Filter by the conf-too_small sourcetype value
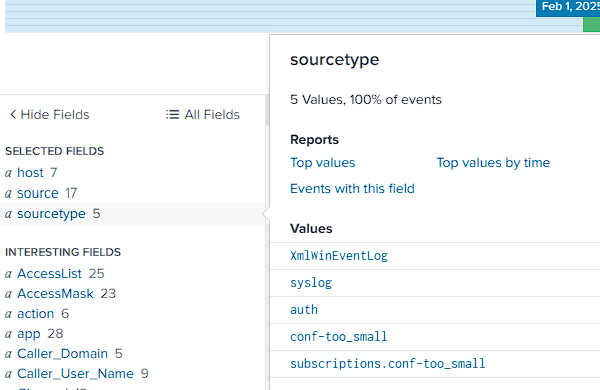 (339, 336)
